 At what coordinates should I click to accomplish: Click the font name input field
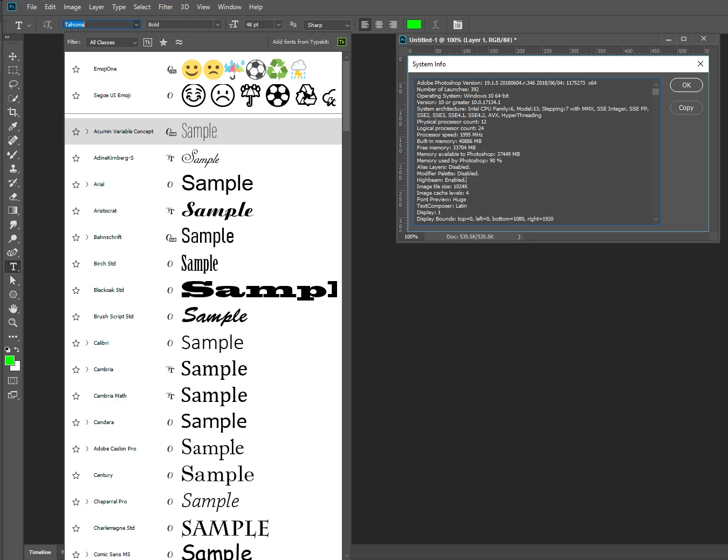pos(98,25)
